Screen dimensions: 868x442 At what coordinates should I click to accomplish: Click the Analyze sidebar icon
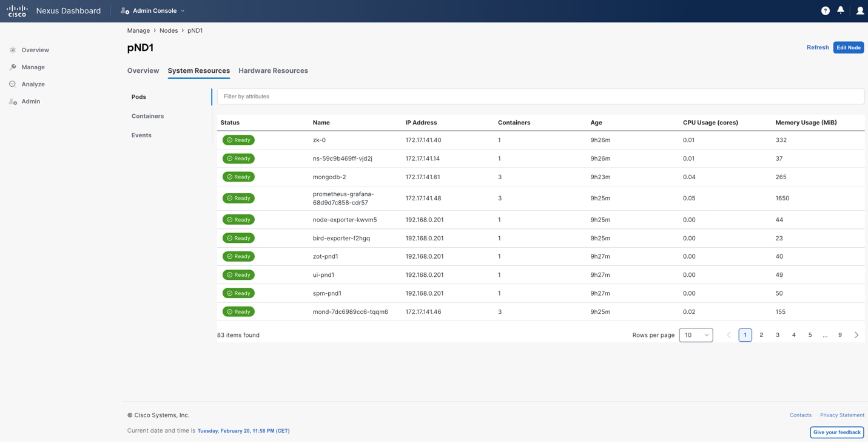tap(13, 84)
